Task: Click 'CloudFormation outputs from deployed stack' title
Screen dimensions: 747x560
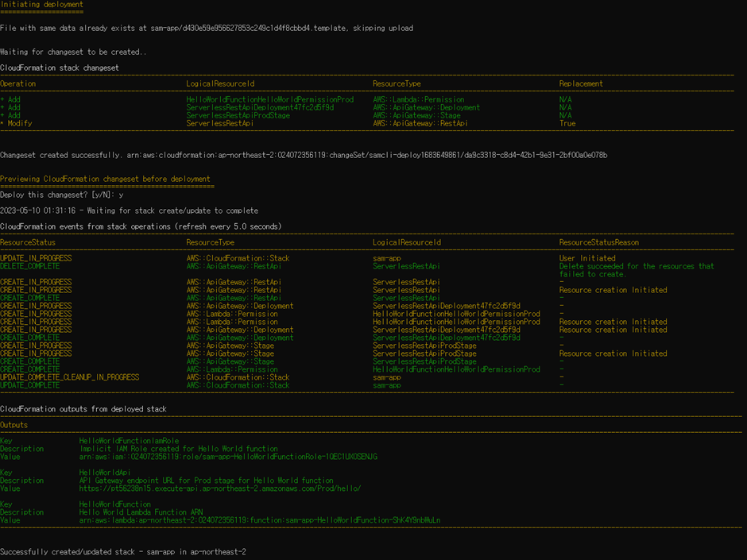Action: tap(83, 409)
